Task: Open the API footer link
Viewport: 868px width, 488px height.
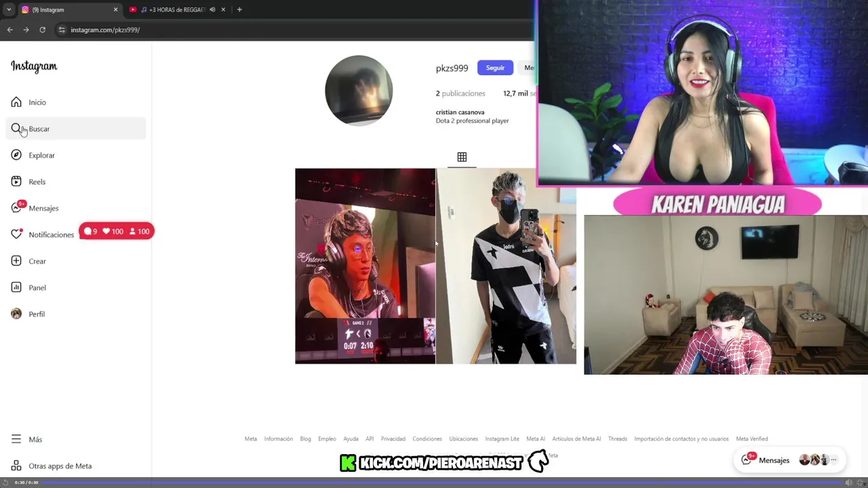Action: tap(370, 439)
